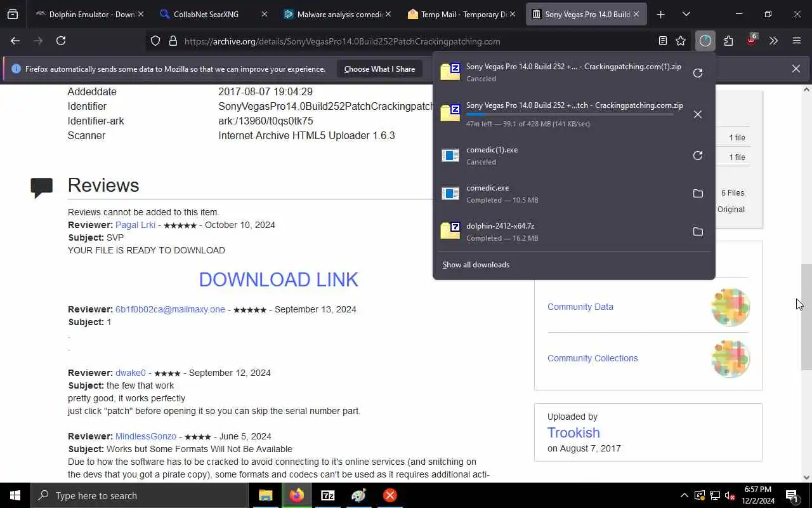Open uBlock extension icon with badge

(x=752, y=40)
